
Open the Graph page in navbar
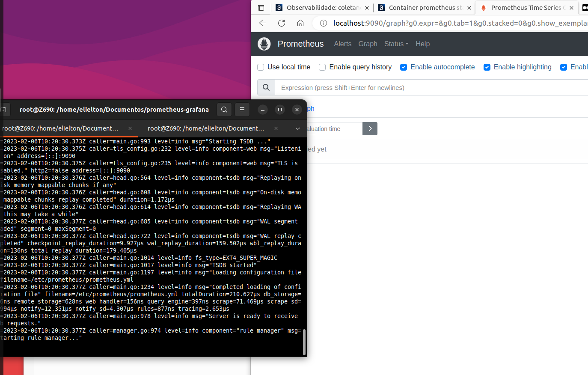[x=368, y=44]
